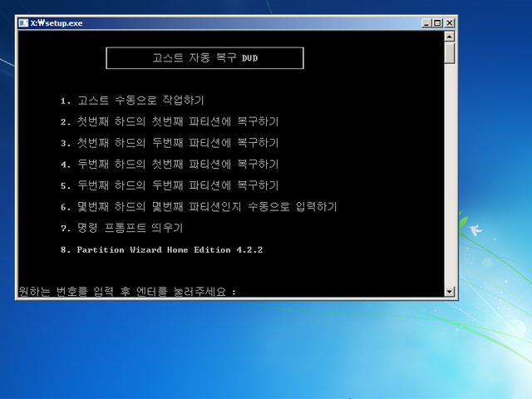
Task: Click the setup.exe console icon in title bar
Action: pyautogui.click(x=23, y=22)
